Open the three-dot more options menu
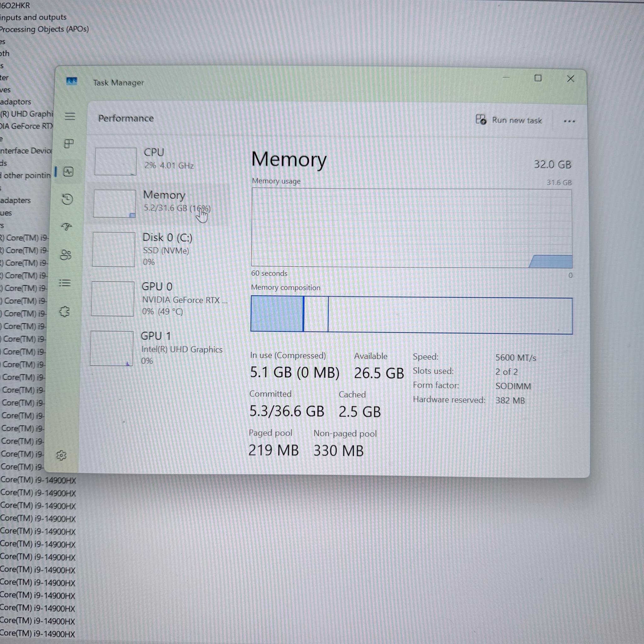Image resolution: width=644 pixels, height=644 pixels. pyautogui.click(x=569, y=121)
